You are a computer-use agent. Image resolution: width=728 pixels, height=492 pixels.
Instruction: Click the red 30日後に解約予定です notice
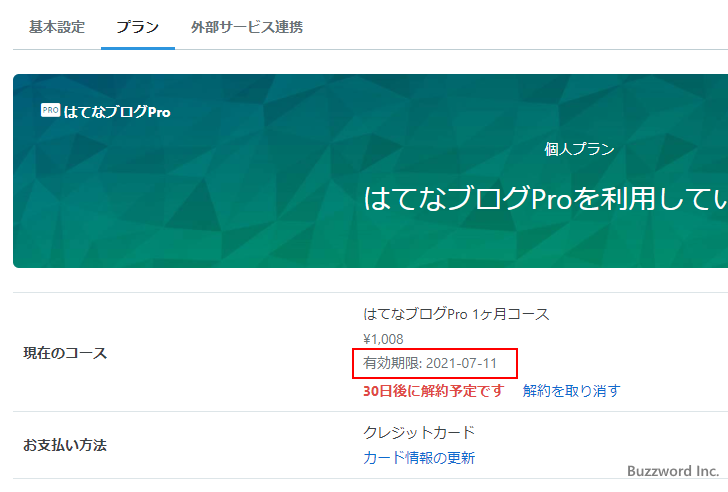click(x=433, y=391)
